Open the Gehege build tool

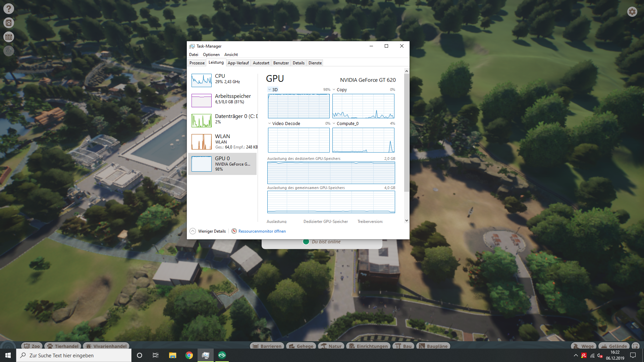(301, 346)
